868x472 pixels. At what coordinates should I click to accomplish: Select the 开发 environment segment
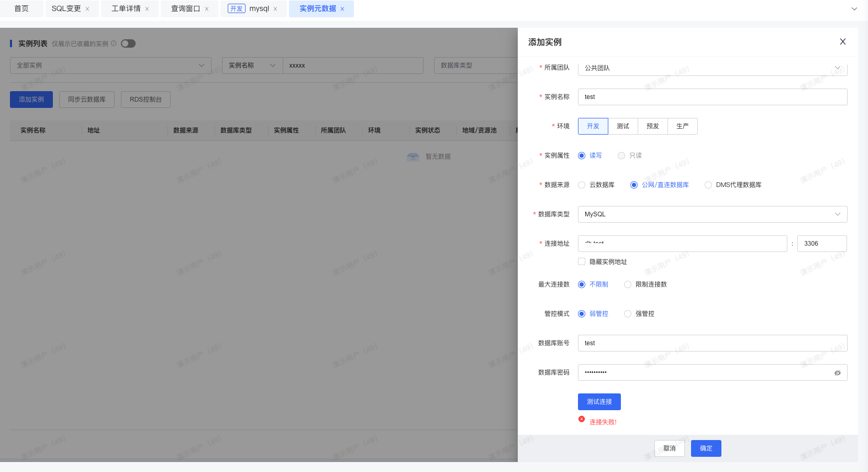pyautogui.click(x=593, y=126)
